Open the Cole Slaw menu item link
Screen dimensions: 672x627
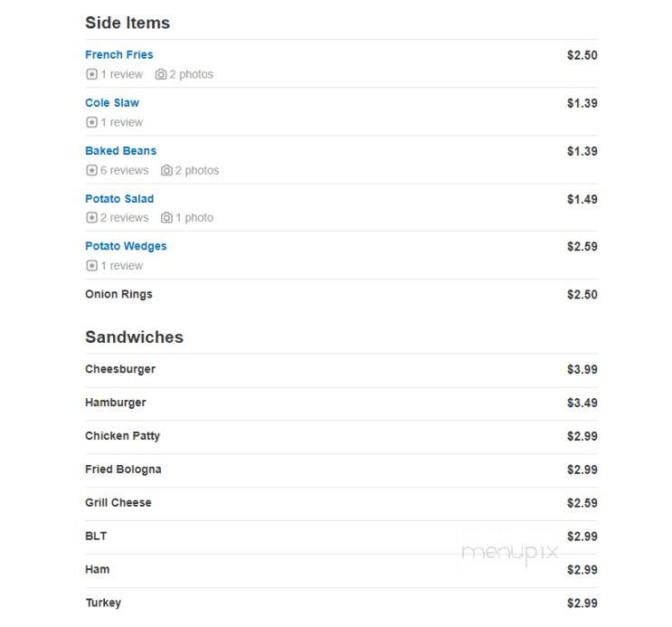[112, 103]
